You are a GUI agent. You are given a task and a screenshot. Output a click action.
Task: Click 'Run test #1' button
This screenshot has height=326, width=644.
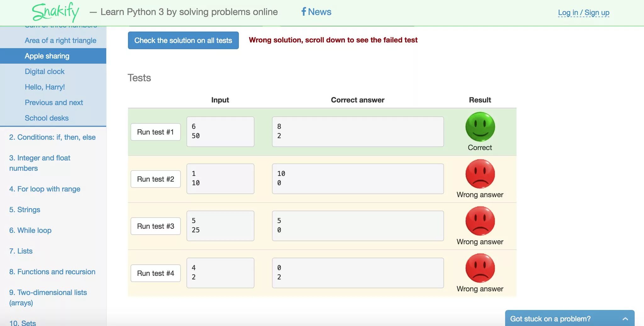[x=155, y=132]
